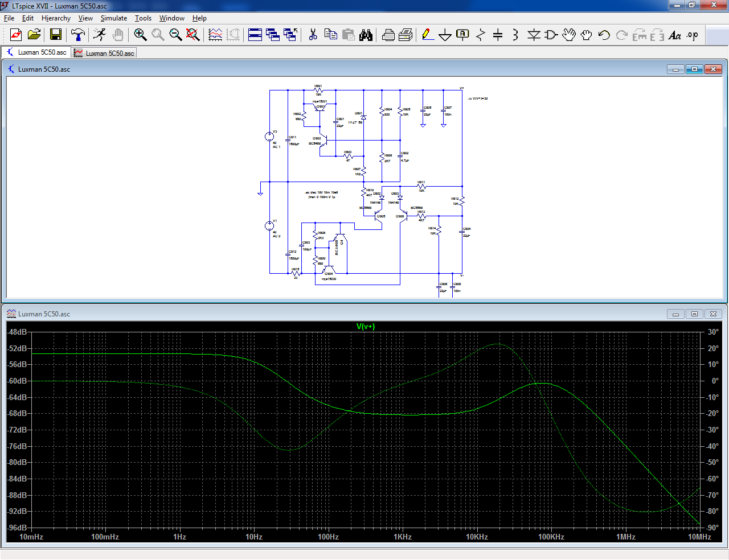Click the Copy icon in toolbar
Image resolution: width=729 pixels, height=560 pixels.
pos(331,35)
